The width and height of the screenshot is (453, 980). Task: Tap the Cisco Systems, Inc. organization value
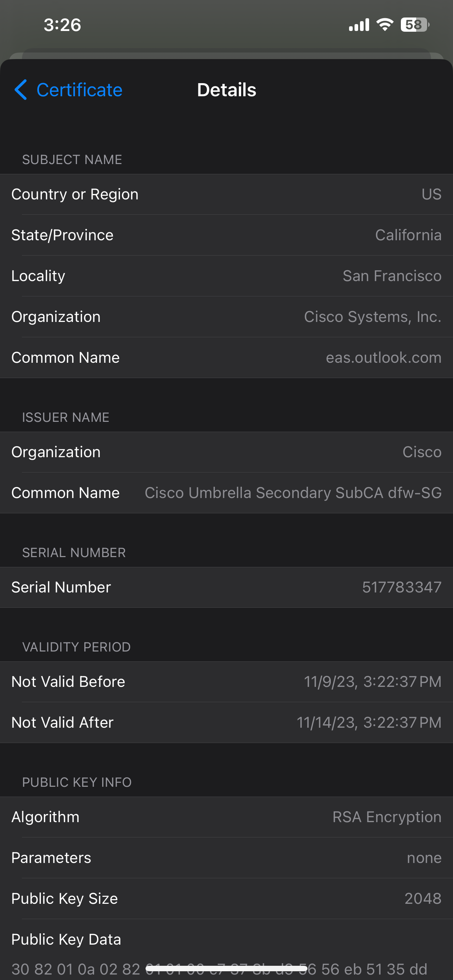tap(372, 317)
